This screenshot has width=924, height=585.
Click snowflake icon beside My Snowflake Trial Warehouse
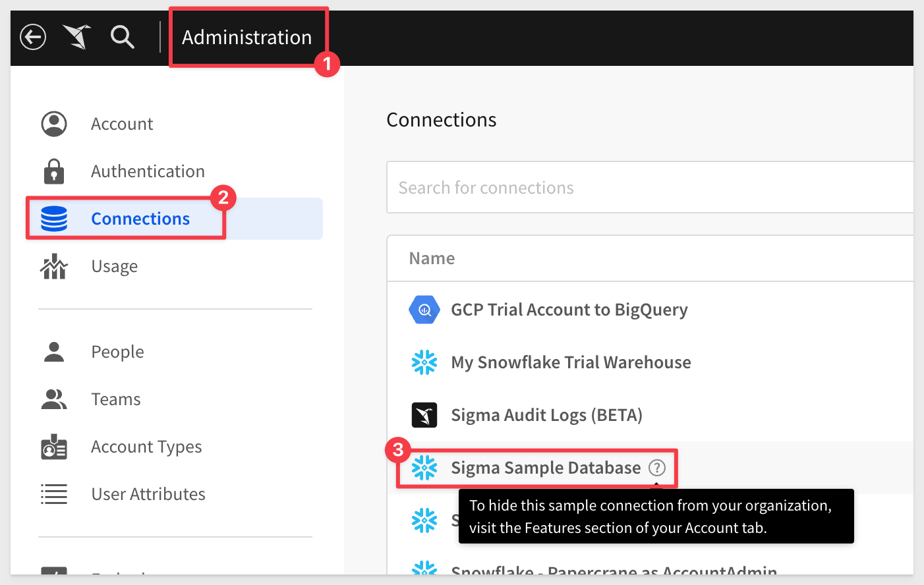point(424,362)
